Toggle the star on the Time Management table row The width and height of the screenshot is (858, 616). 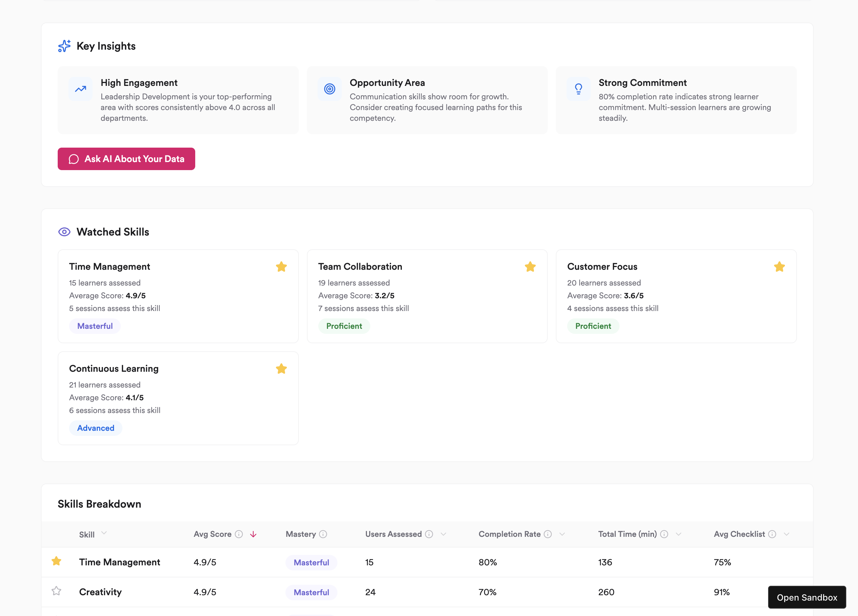56,561
